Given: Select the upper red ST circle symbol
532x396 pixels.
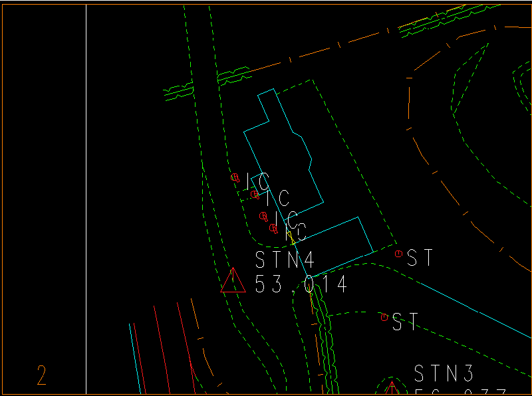Looking at the screenshot, I should pos(398,254).
